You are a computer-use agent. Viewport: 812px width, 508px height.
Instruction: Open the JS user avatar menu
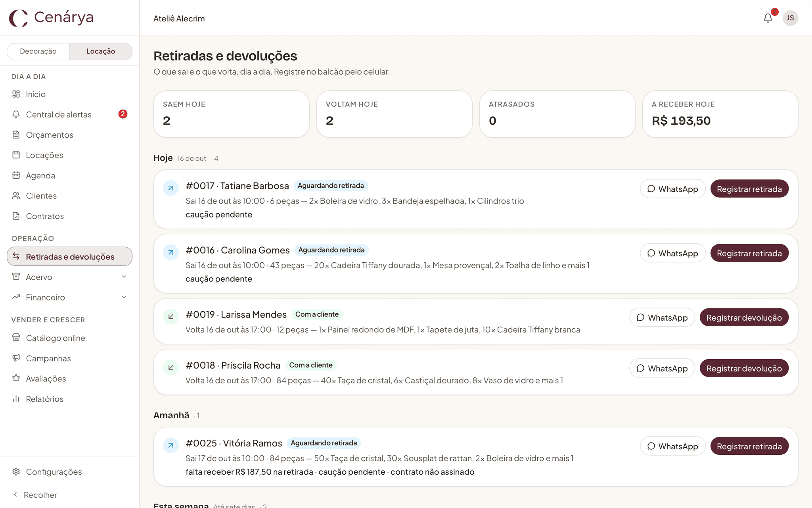coord(790,18)
